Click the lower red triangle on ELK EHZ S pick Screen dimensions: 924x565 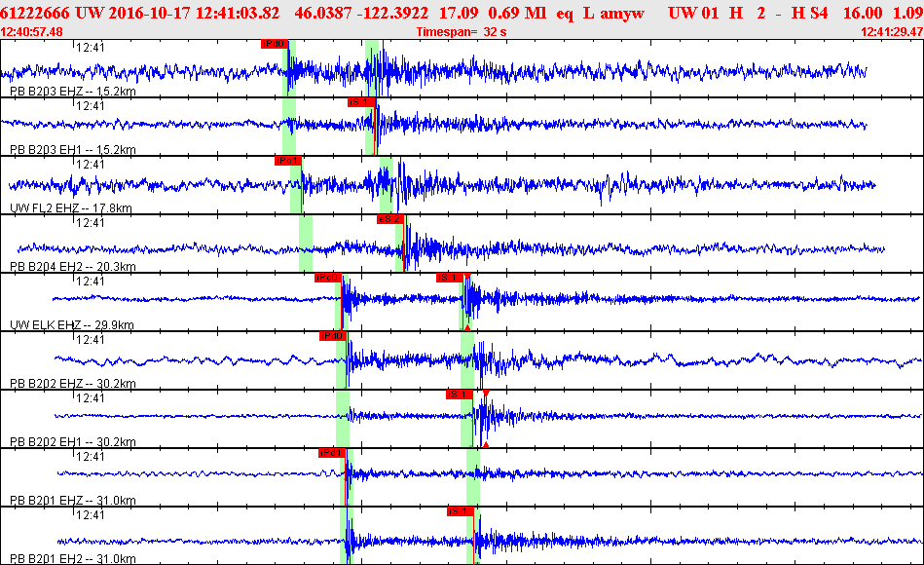pyautogui.click(x=467, y=327)
